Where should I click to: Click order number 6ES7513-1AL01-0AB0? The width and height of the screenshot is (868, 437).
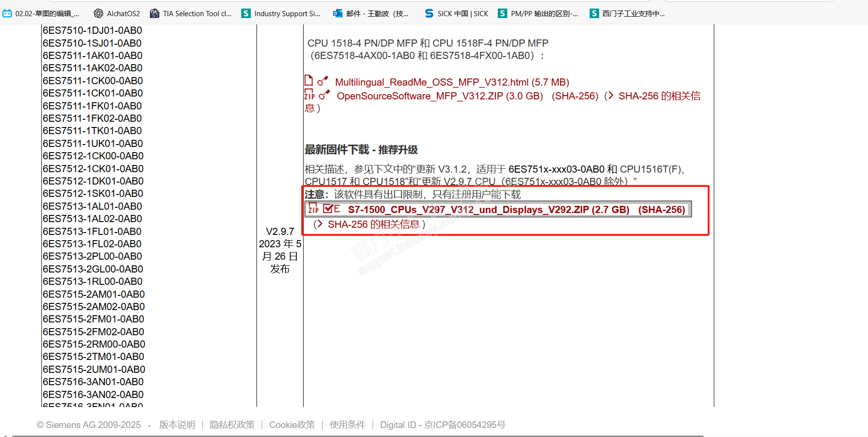point(92,206)
